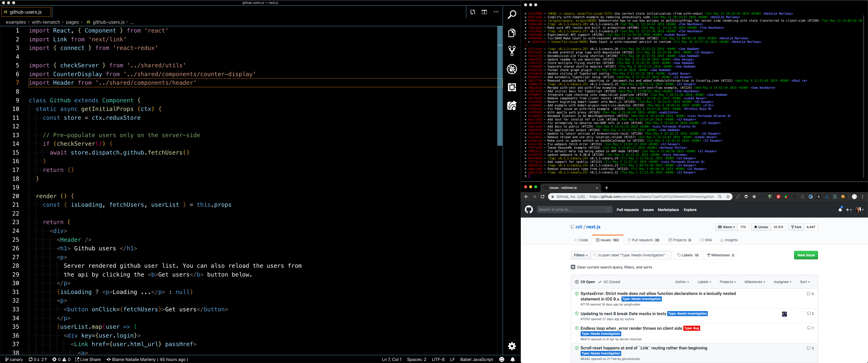Open Marketplace in GitHub header
This screenshot has height=363, width=868.
668,209
